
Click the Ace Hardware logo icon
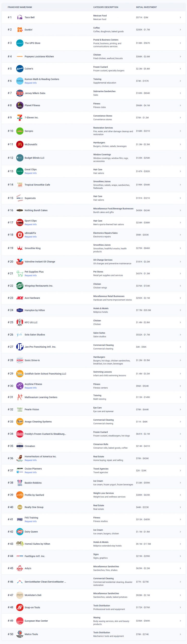pyautogui.click(x=20, y=298)
